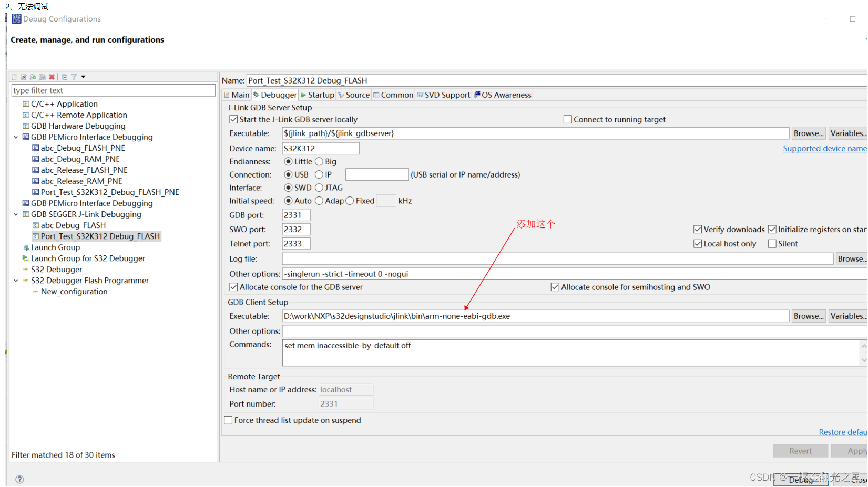Viewport: 868px width, 487px height.
Task: Click the J-Link server Other options field
Action: click(575, 274)
